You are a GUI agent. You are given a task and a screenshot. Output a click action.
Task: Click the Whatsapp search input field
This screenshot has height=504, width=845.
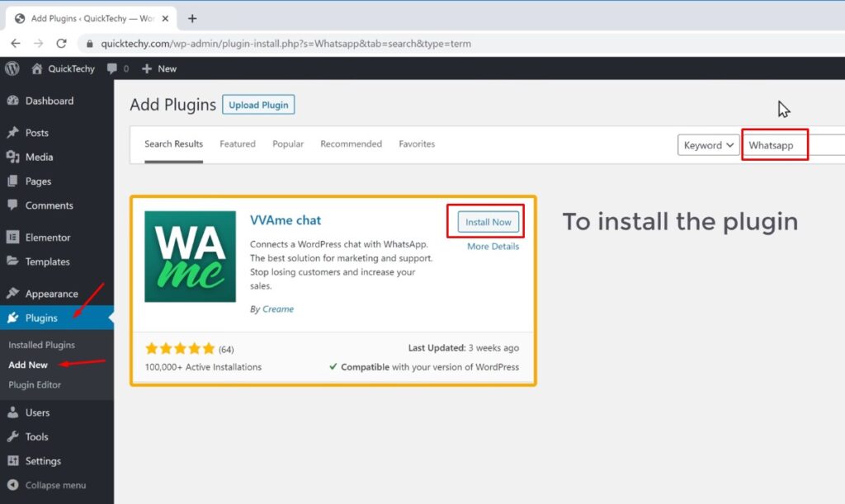(774, 144)
